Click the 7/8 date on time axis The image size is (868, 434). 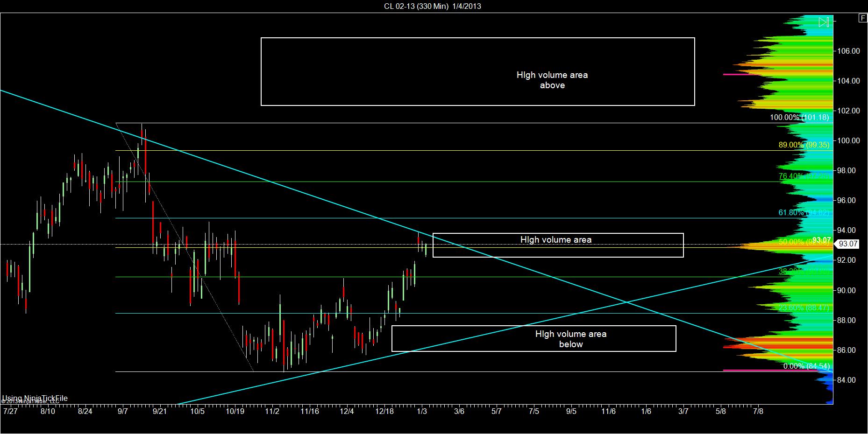click(758, 411)
